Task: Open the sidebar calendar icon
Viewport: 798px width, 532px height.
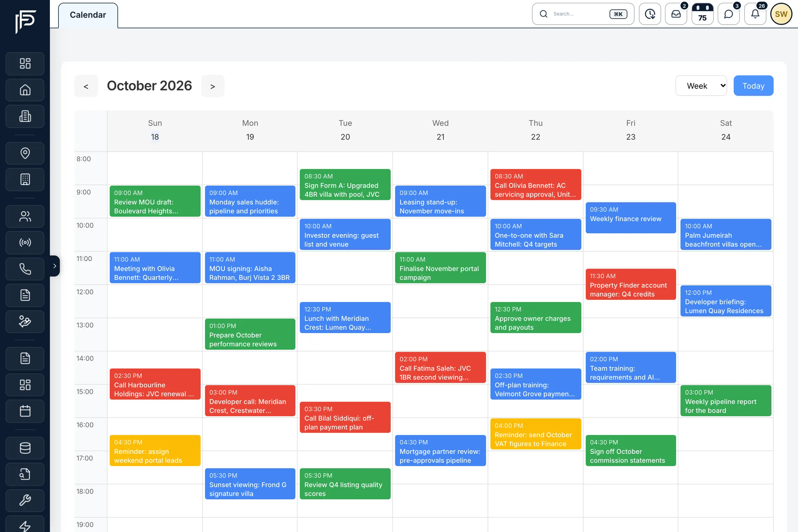Action: (25, 411)
